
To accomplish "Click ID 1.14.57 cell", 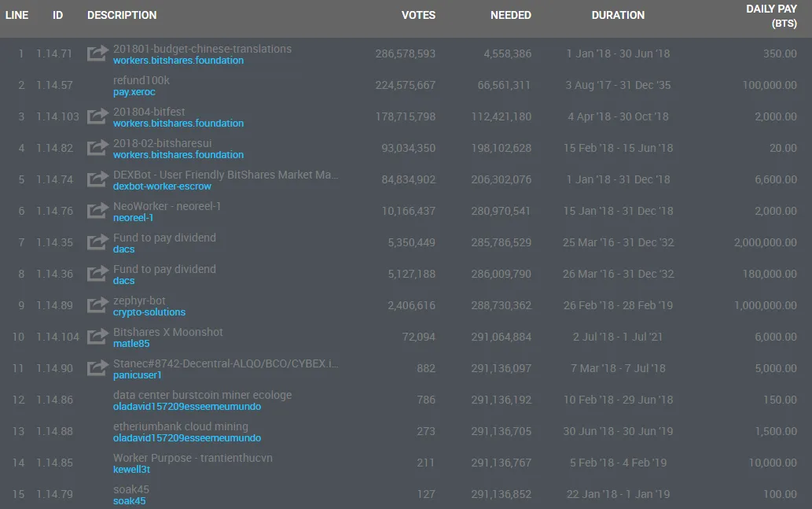I will (54, 85).
